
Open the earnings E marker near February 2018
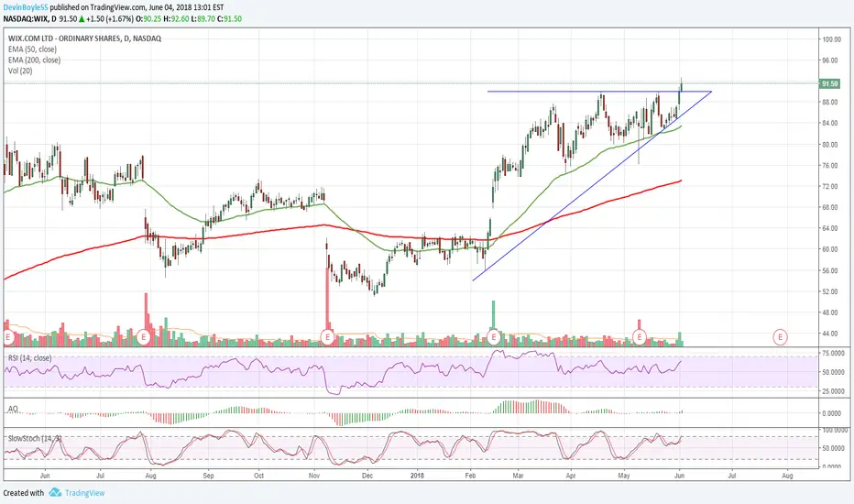pyautogui.click(x=494, y=336)
